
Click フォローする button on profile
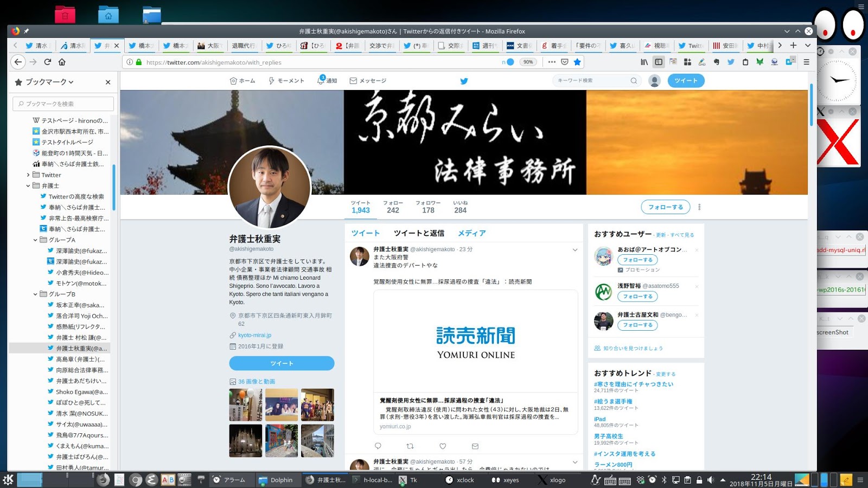tap(666, 207)
